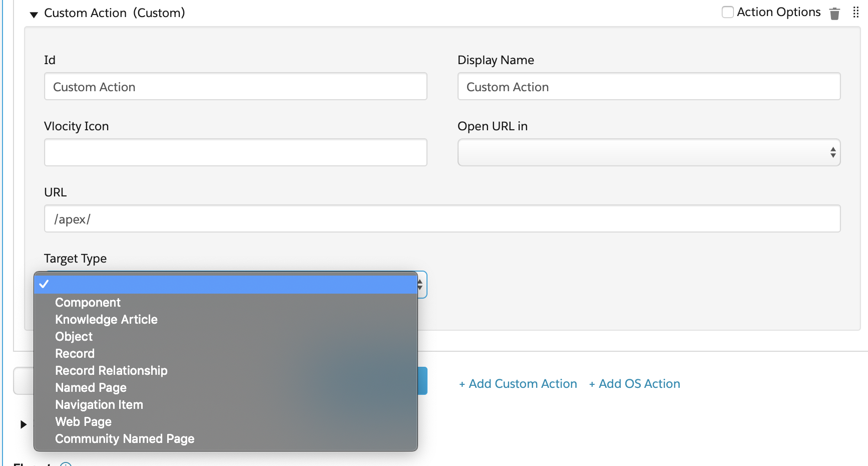Open the Open URL in dropdown
This screenshot has width=868, height=466.
tap(649, 152)
